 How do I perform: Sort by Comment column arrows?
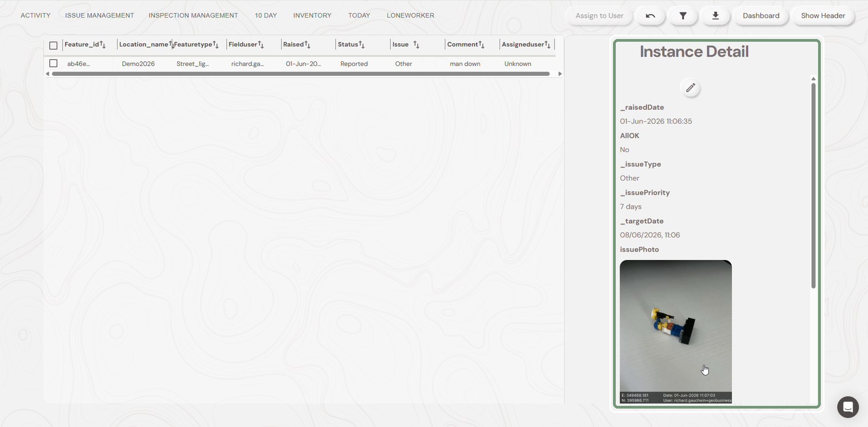pos(481,44)
